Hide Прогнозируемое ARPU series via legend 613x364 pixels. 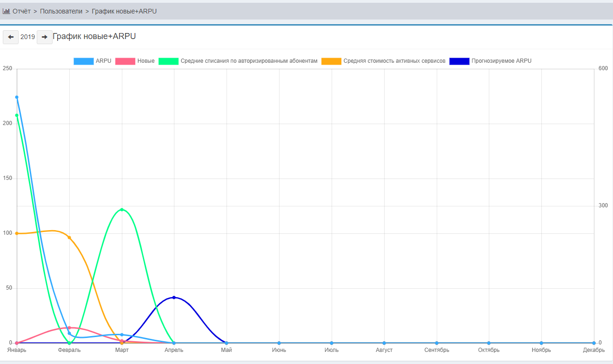click(x=501, y=61)
